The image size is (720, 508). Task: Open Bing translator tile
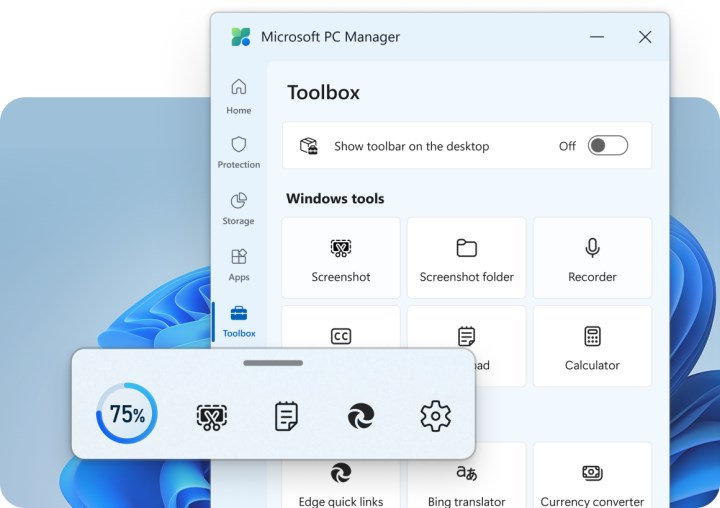pyautogui.click(x=466, y=480)
